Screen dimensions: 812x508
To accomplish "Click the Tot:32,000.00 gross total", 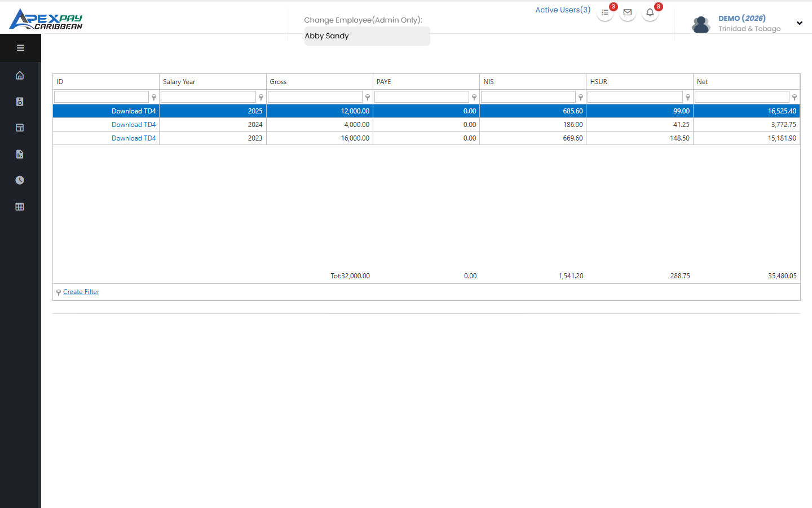I will (x=350, y=276).
